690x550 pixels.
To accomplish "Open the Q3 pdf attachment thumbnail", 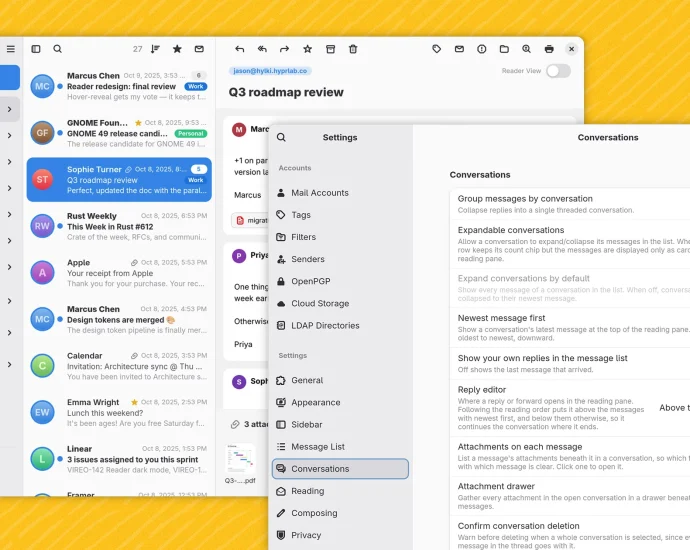I will pos(240,459).
